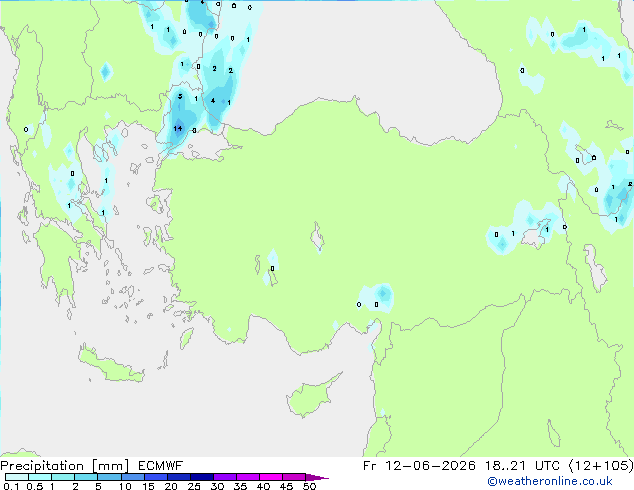Click the '45' legend scale label

[286, 486]
